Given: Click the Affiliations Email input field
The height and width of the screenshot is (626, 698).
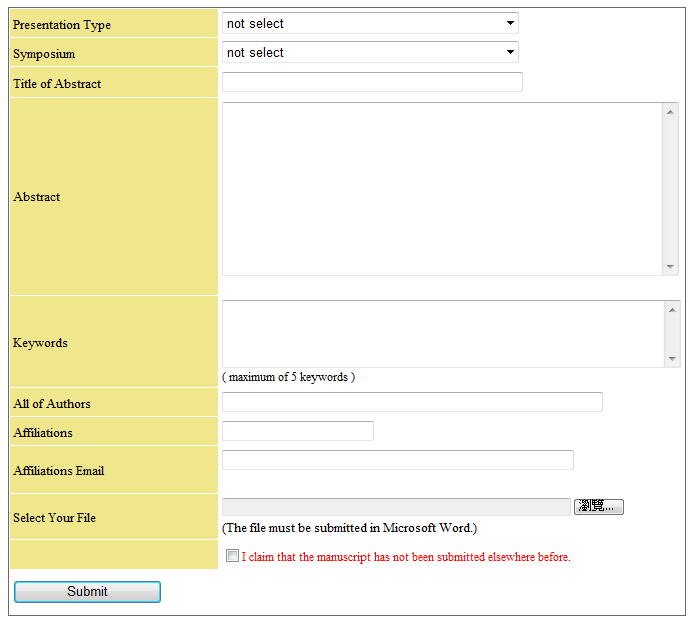Looking at the screenshot, I should click(x=397, y=460).
